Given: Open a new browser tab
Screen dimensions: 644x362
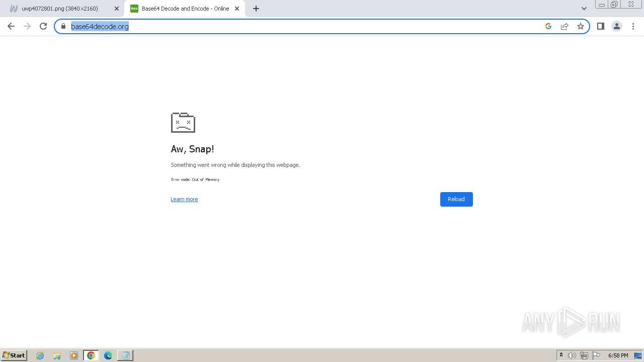Looking at the screenshot, I should point(256,9).
